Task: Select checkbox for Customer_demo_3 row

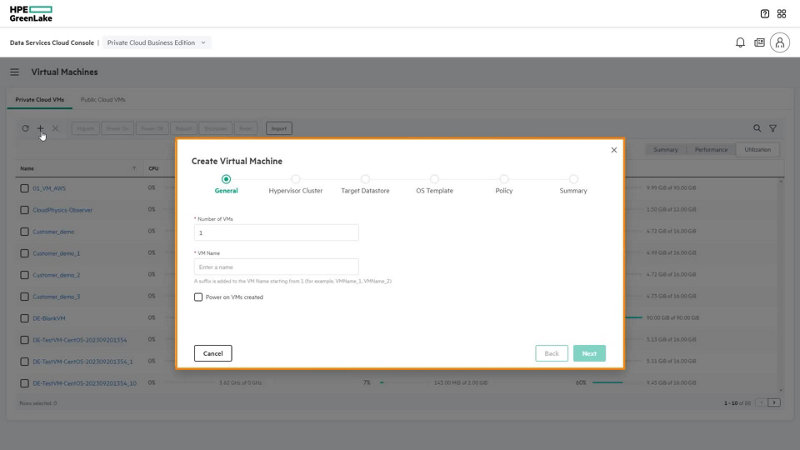Action: click(24, 296)
